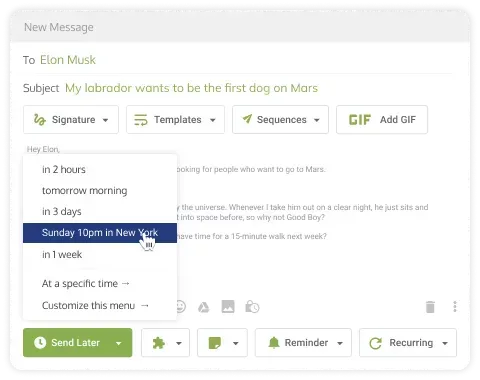Image resolution: width=480 pixels, height=380 pixels.
Task: Open the Templates dropdown
Action: click(x=175, y=120)
